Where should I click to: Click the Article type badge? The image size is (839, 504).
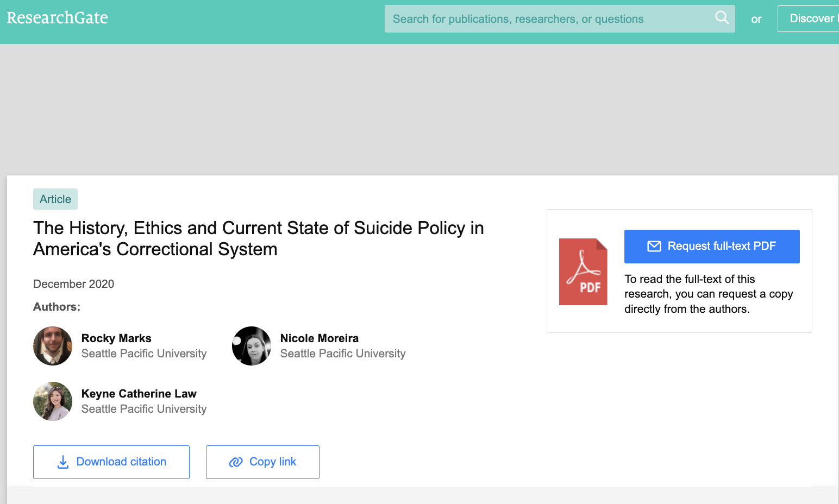coord(55,199)
